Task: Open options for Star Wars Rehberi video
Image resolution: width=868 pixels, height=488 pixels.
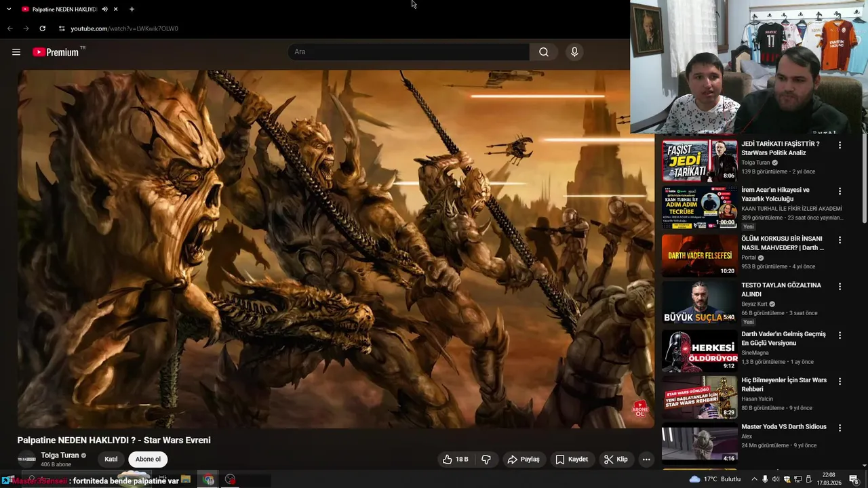Action: coord(840,382)
